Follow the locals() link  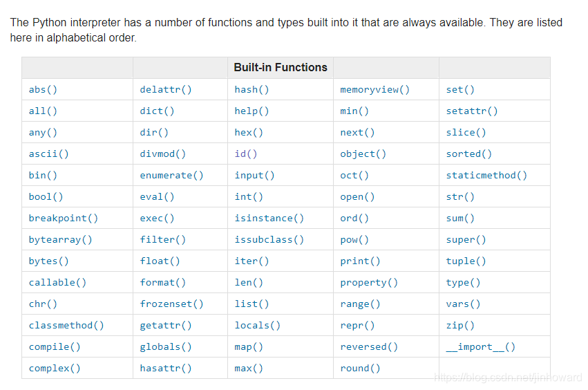coord(258,325)
